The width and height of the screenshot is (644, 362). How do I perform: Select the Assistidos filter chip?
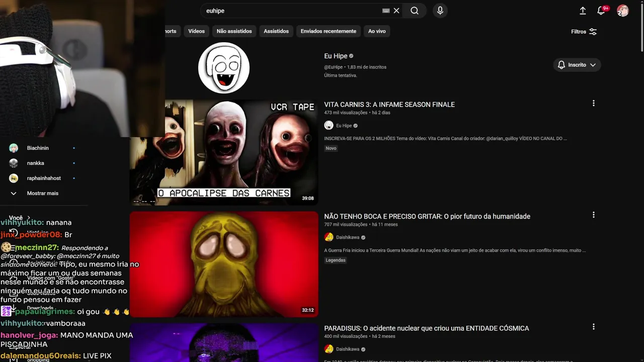click(276, 31)
